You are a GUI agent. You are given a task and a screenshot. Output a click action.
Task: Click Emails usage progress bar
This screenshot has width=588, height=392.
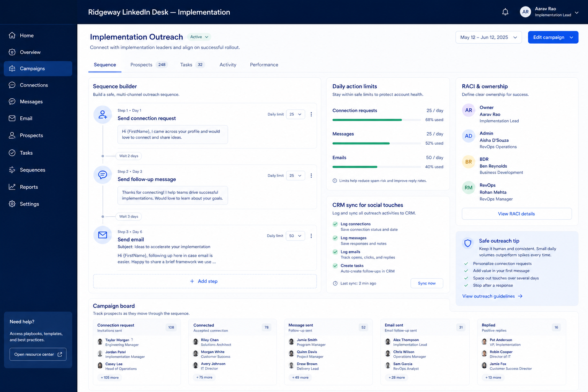pyautogui.click(x=377, y=167)
